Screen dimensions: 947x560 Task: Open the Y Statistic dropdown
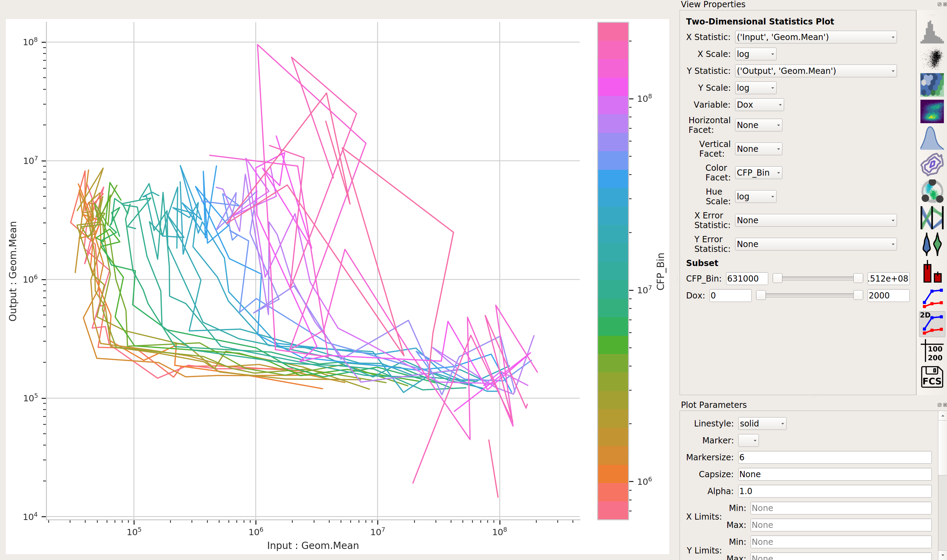click(x=816, y=71)
